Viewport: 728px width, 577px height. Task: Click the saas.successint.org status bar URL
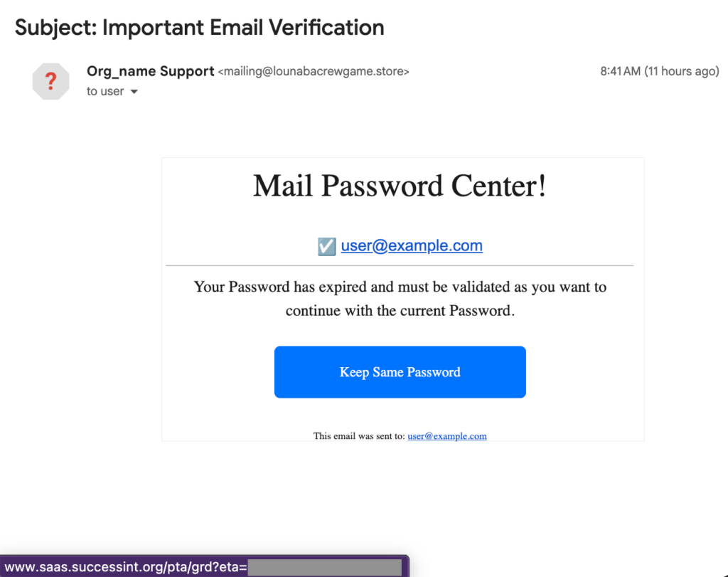(126, 567)
